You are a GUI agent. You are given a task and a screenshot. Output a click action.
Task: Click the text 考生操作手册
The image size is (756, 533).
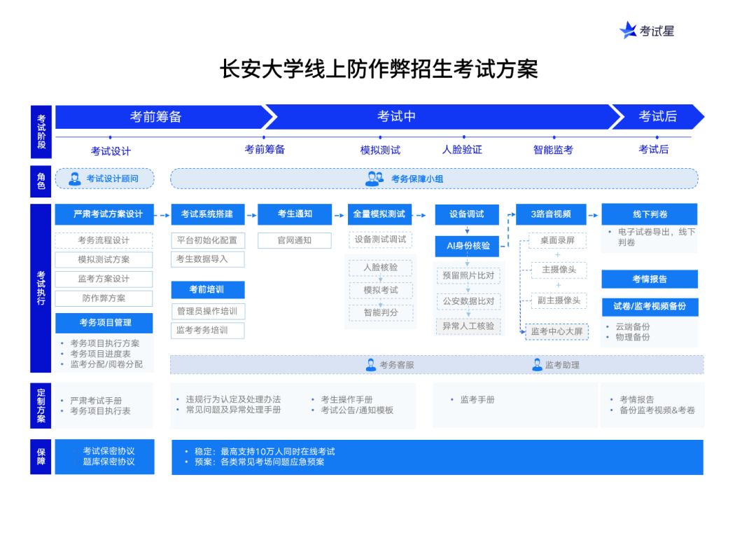[346, 399]
